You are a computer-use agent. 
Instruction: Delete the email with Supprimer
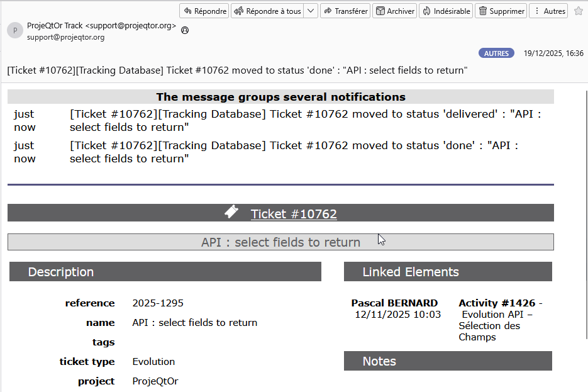(x=501, y=11)
